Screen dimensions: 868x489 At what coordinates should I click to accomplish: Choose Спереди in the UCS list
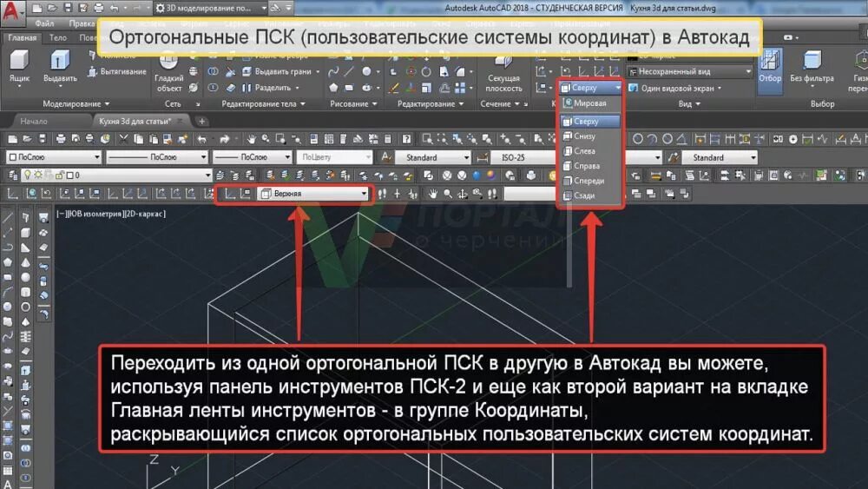tap(589, 181)
